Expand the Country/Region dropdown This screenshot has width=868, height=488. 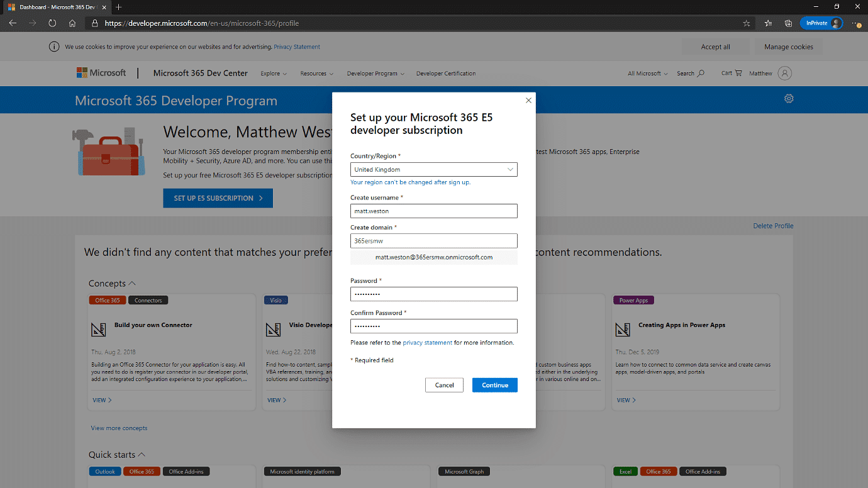click(433, 170)
